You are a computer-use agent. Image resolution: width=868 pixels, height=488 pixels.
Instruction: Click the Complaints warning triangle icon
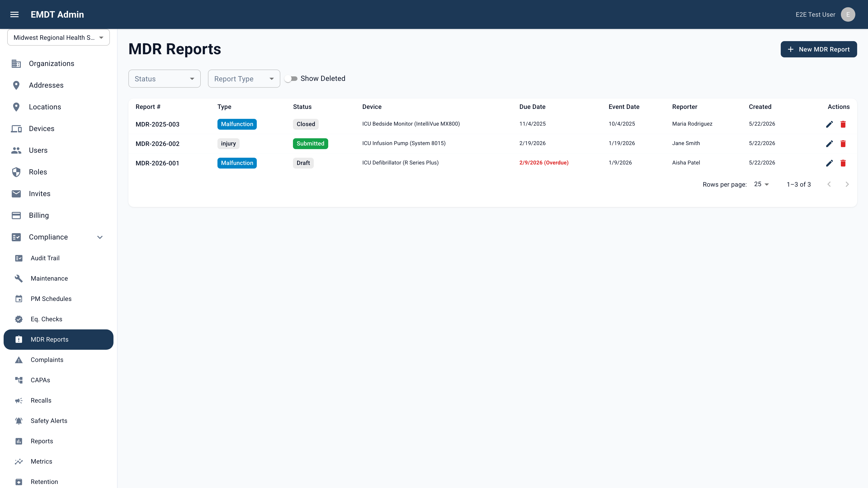click(19, 360)
